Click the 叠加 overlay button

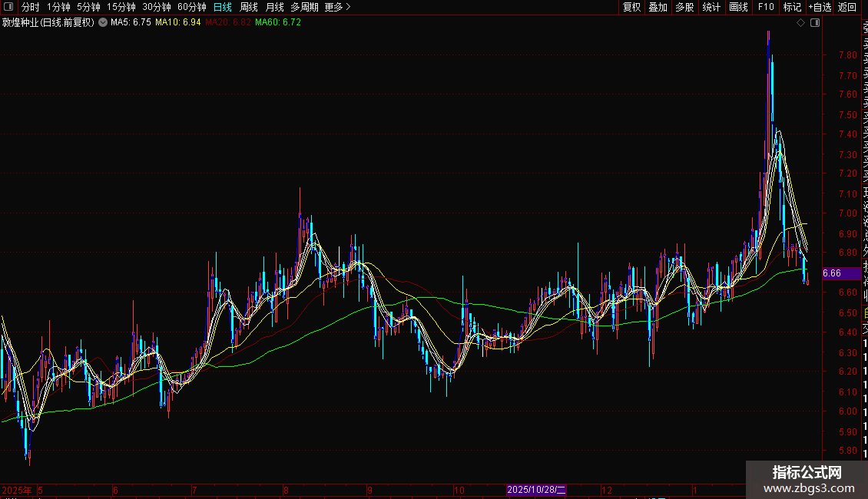point(658,7)
